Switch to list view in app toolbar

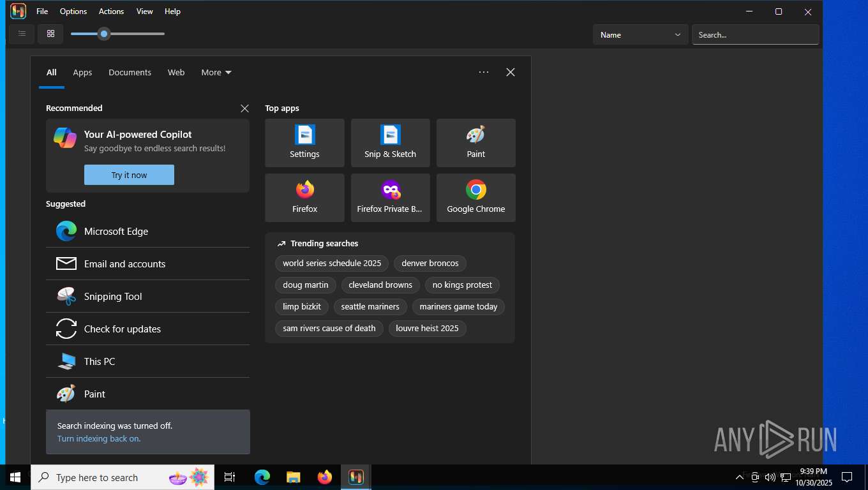[22, 34]
